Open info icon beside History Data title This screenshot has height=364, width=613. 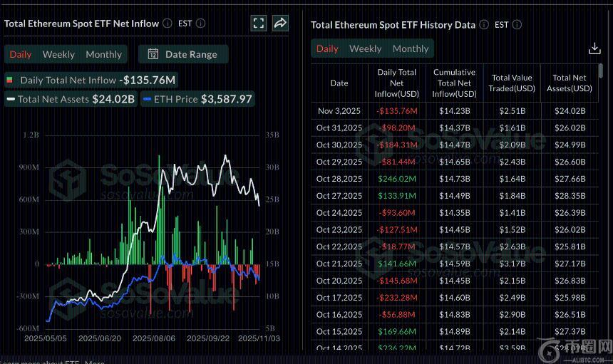(484, 25)
